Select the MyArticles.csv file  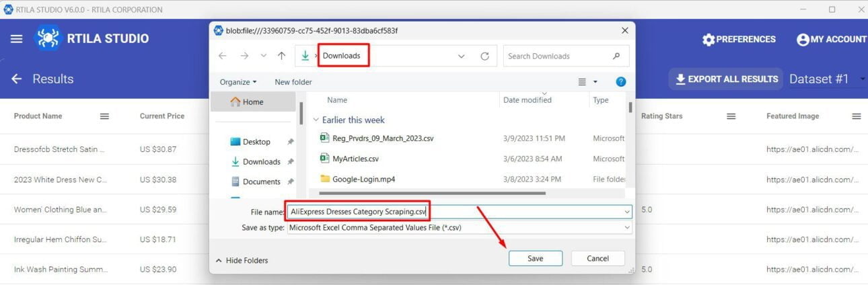355,159
